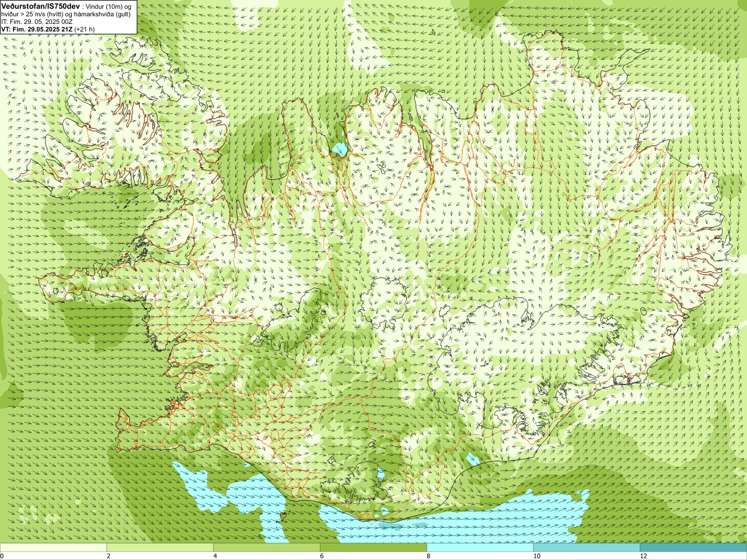
Task: Click the legend scale label '8'
Action: [x=428, y=556]
